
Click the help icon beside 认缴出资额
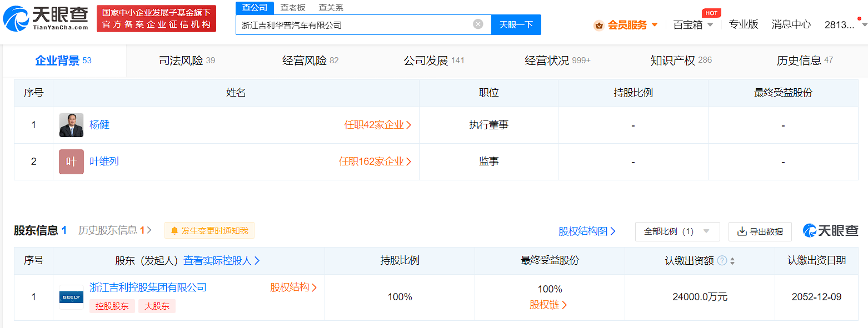point(722,260)
